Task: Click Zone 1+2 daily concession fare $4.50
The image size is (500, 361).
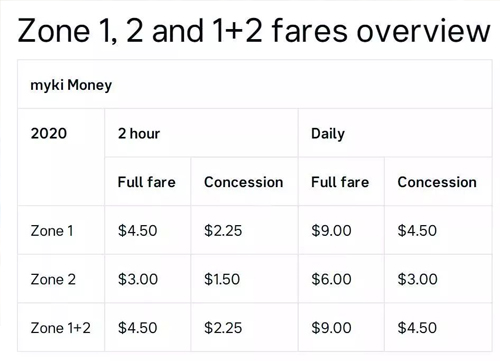Action: coord(417,328)
